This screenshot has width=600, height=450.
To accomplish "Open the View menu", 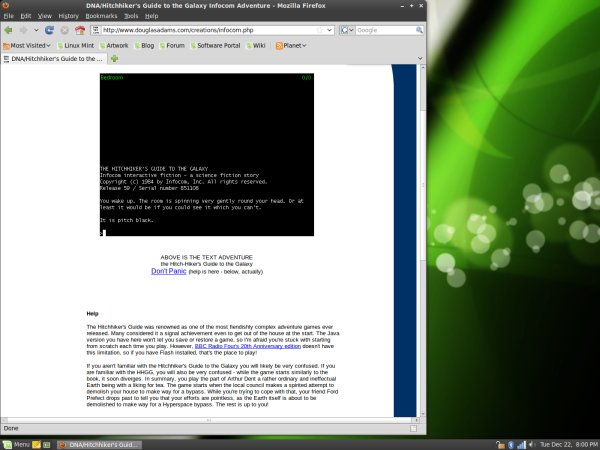I will tap(44, 16).
